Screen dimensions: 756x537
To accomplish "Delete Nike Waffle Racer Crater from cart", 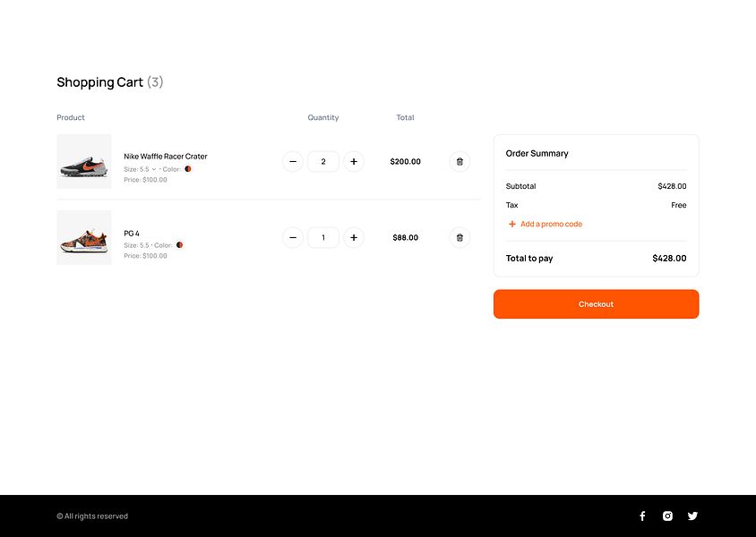I will pyautogui.click(x=460, y=161).
